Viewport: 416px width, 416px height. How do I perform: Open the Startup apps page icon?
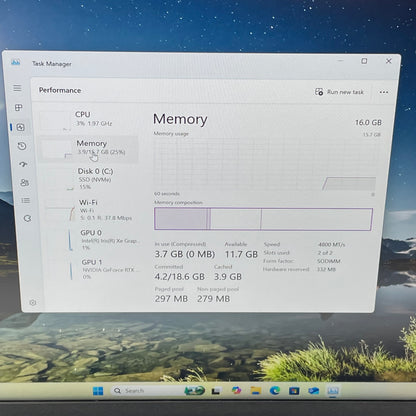pos(23,164)
